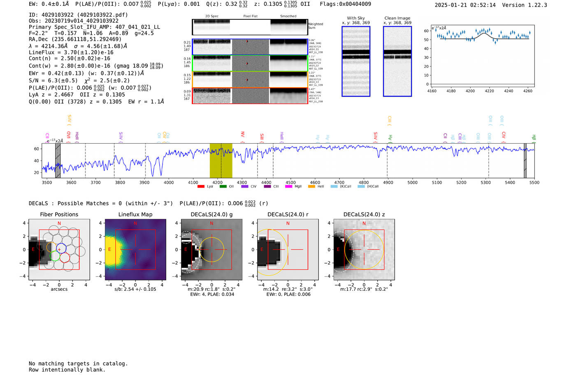
Task: Click the Weighted Sum 2D spectrum row
Action: [250, 27]
